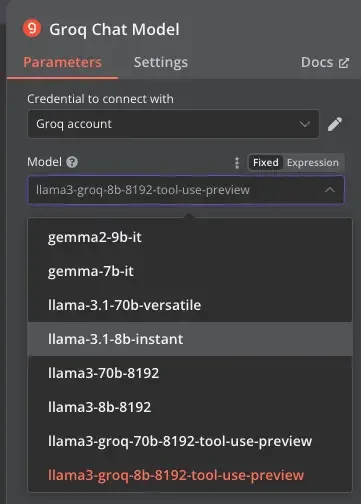Select llama-3.1-70b-versatile model
Viewport: 361px width, 504px height.
point(190,305)
